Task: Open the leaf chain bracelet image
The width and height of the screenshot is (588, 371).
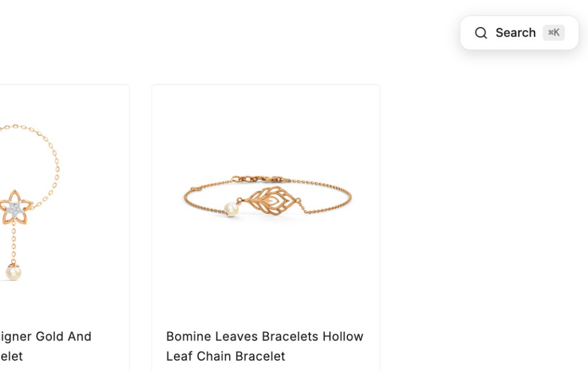Action: click(x=267, y=196)
